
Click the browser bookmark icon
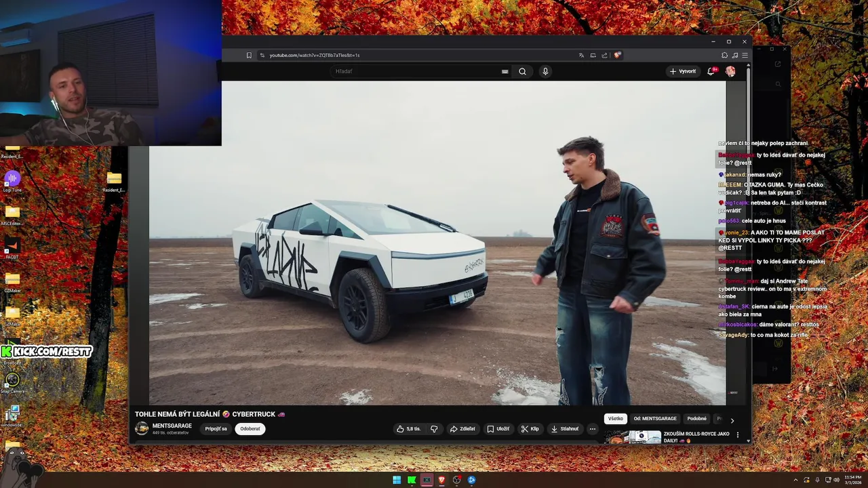pos(249,55)
